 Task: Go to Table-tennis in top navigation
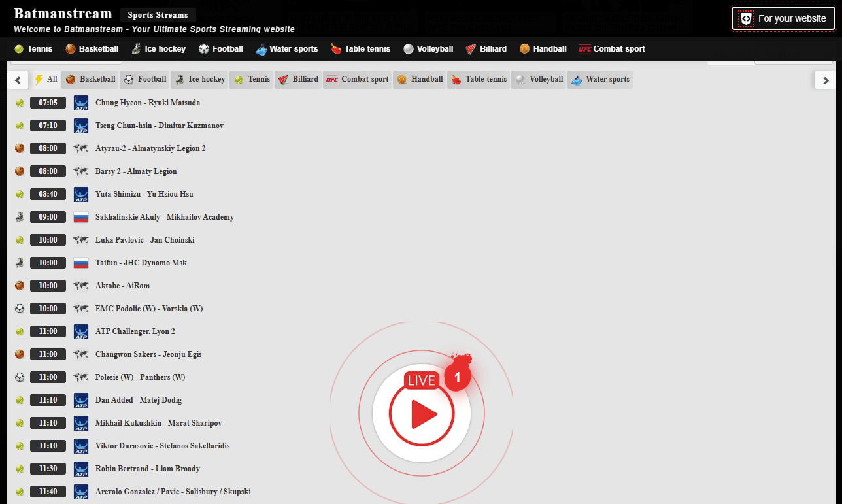(x=360, y=49)
